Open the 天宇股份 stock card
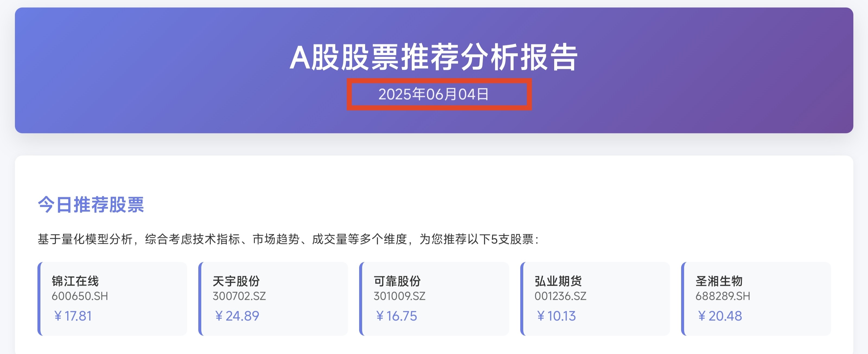The image size is (868, 354). (x=273, y=298)
